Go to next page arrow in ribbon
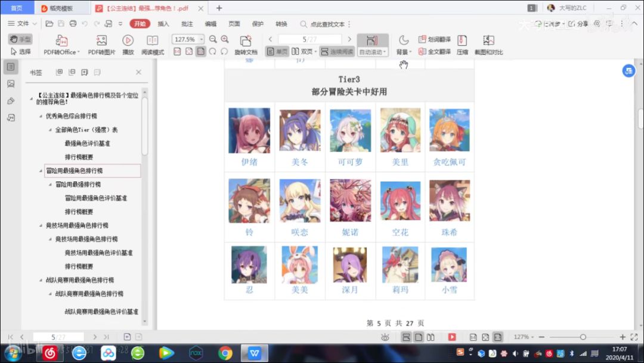The image size is (644, 363). pyautogui.click(x=349, y=39)
